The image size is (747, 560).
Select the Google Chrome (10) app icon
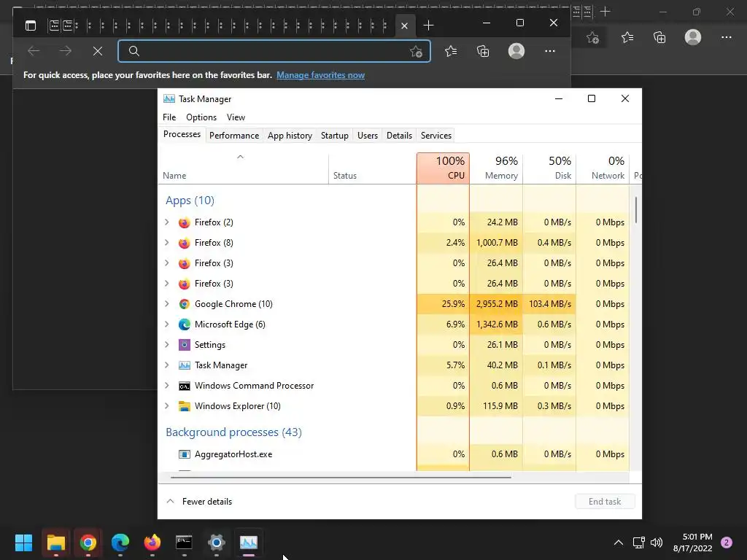click(x=185, y=304)
